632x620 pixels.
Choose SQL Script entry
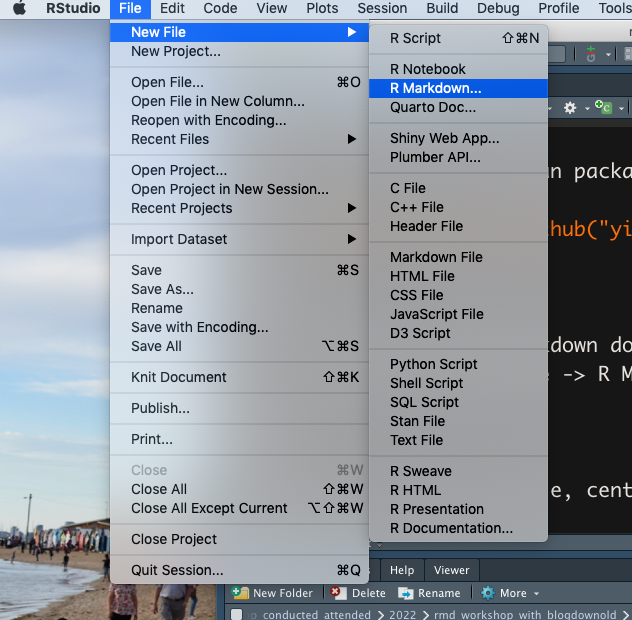pos(458,402)
